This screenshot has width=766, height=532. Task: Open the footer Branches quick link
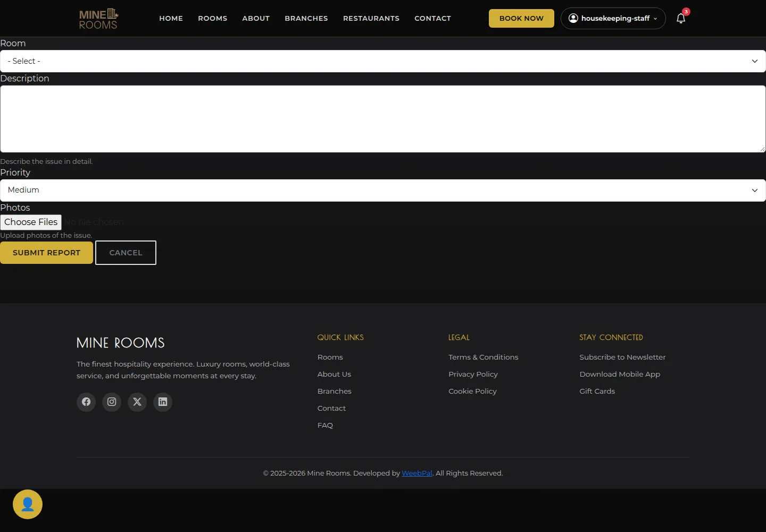335,391
